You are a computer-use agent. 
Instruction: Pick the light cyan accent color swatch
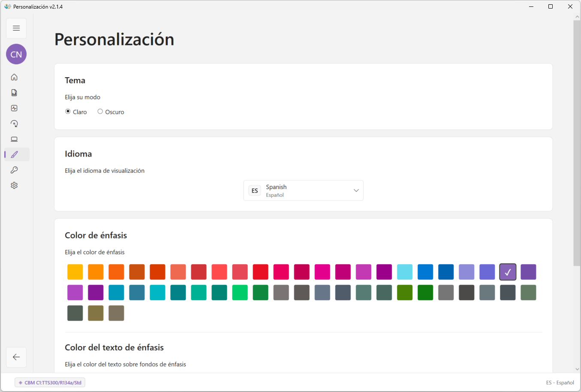pyautogui.click(x=405, y=272)
